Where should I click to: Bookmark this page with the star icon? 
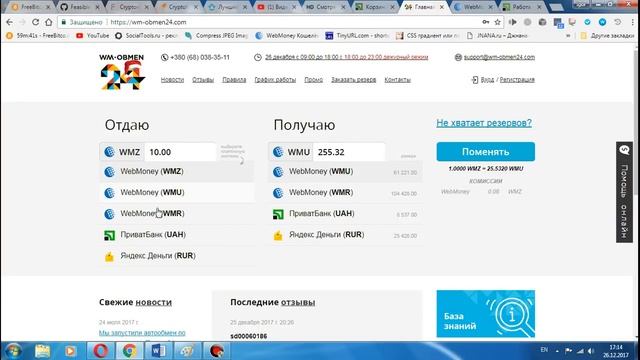[x=497, y=22]
